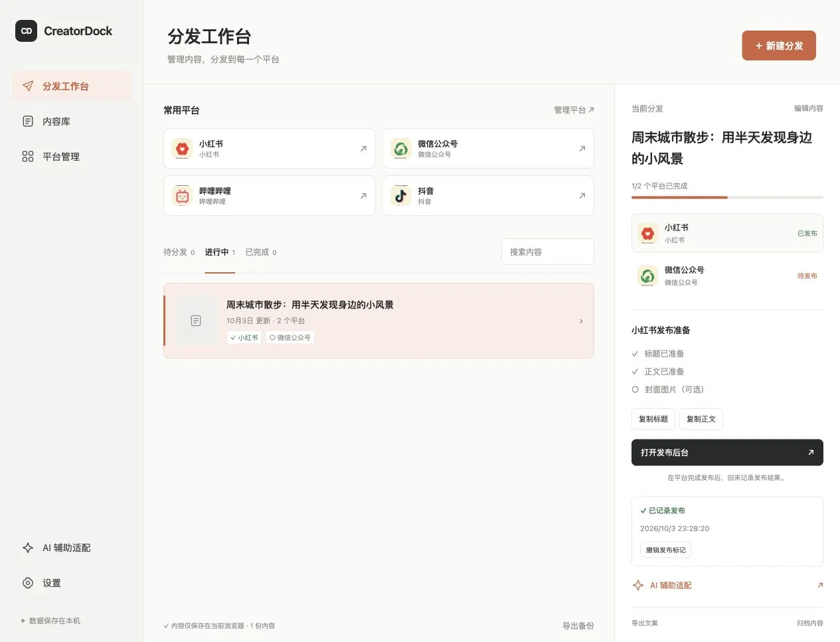Expand the 周末城市散步 item chevron

(581, 321)
